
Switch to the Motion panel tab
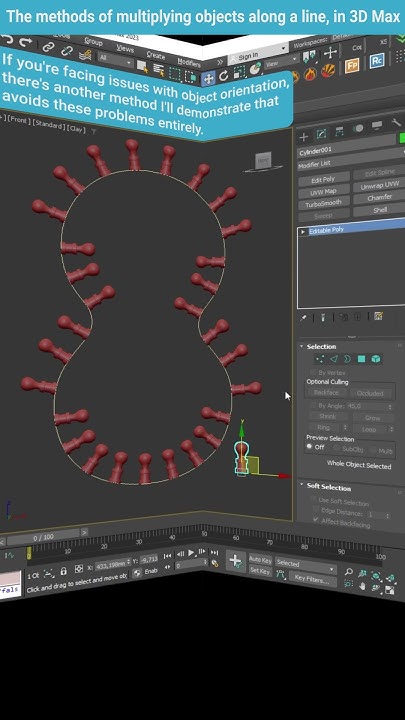point(359,129)
